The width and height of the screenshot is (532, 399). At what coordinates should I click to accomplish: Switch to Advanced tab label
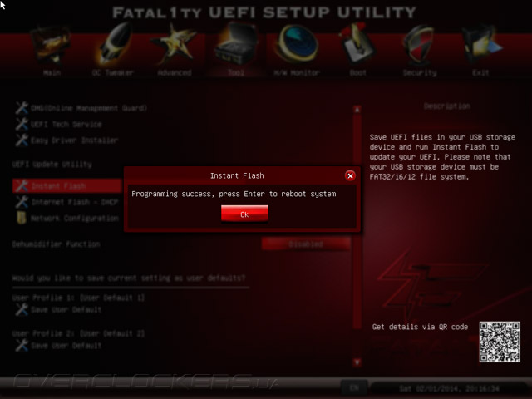tap(175, 73)
